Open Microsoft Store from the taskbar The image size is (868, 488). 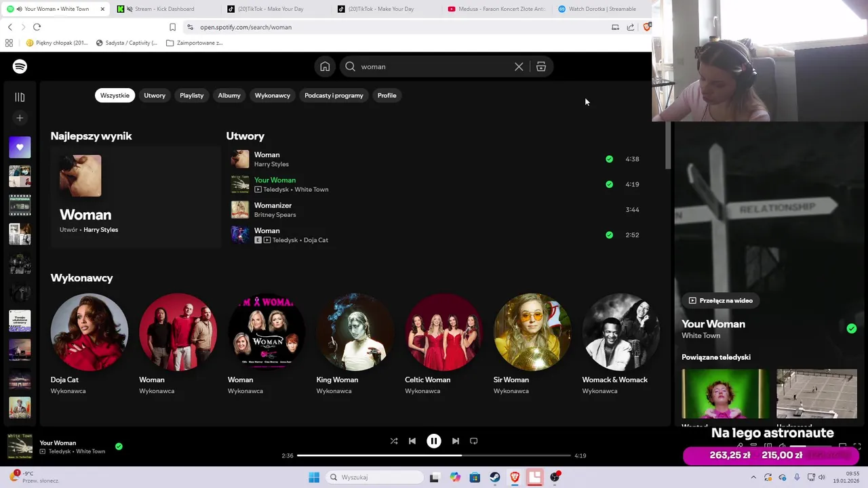[x=475, y=477]
